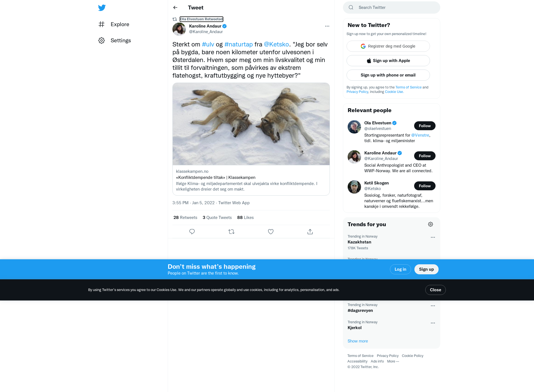The image size is (534, 392).
Task: Click the share tweet icon
Action: [310, 231]
